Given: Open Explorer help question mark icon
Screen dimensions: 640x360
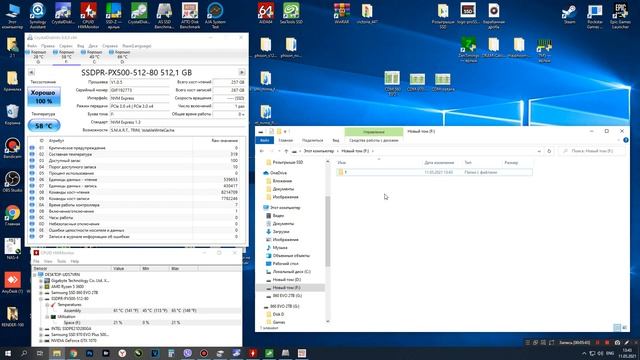Looking at the screenshot, I should (x=626, y=140).
